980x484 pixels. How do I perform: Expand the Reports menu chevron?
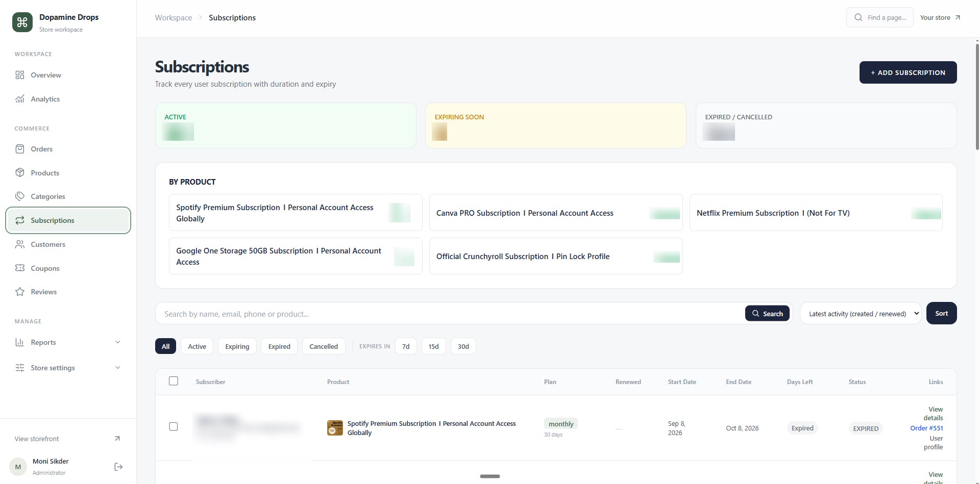pyautogui.click(x=118, y=342)
